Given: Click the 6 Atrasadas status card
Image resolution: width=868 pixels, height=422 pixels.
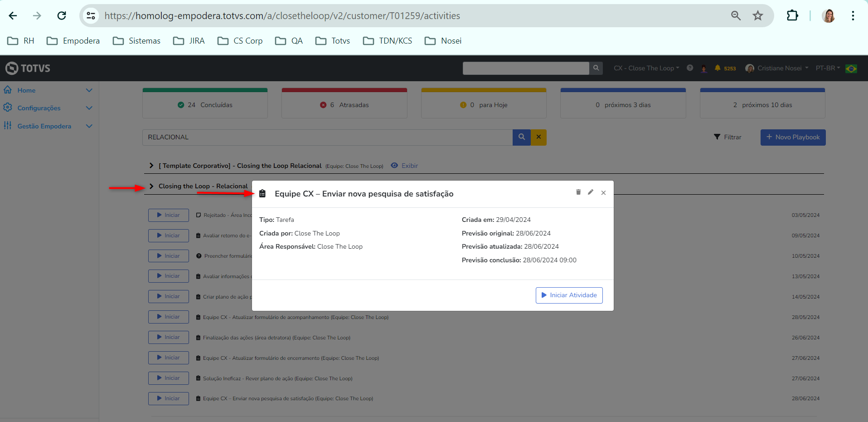Looking at the screenshot, I should point(344,103).
